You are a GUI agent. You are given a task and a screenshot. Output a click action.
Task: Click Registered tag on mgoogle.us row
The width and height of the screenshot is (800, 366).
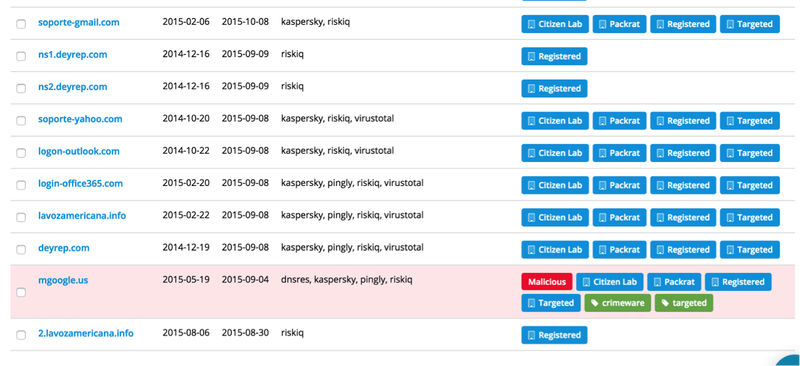pos(738,282)
